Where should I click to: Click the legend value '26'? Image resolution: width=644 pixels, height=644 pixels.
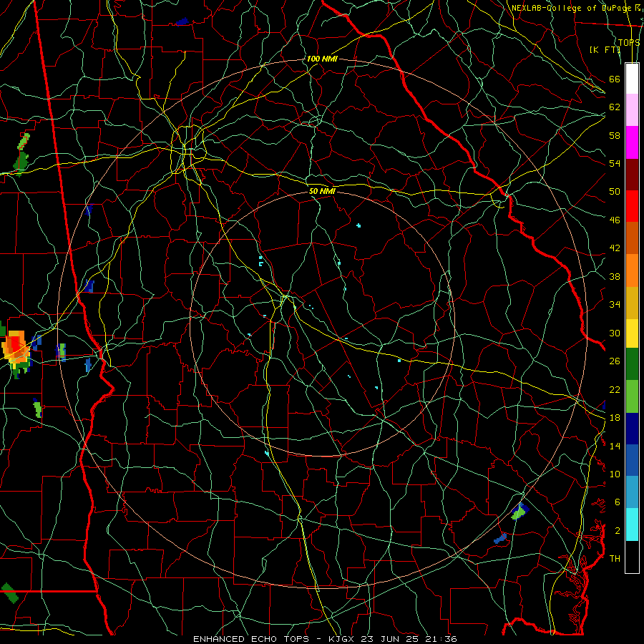click(615, 361)
